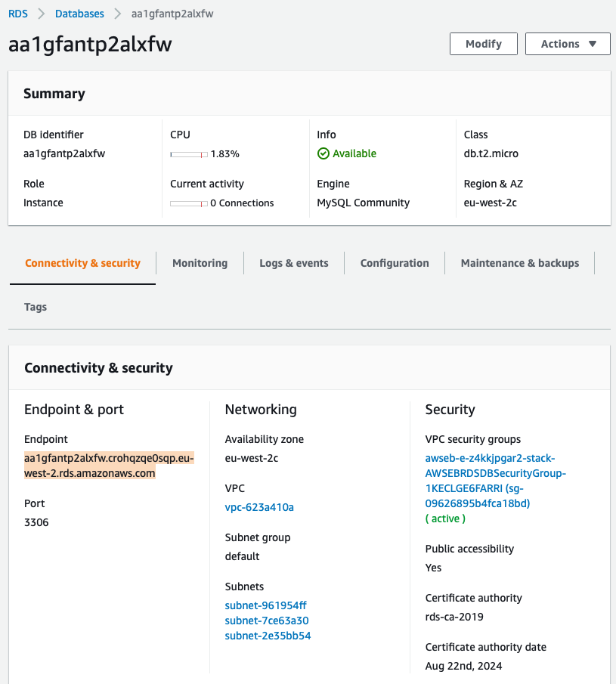Open the AWSEBRDSDBSecurityGroup security group link
This screenshot has height=684, width=616.
[x=496, y=481]
